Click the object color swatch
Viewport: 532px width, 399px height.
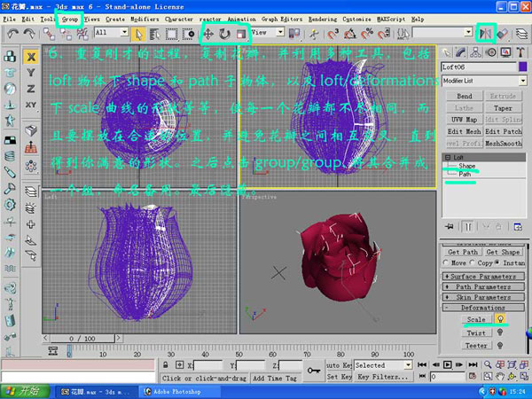(523, 66)
